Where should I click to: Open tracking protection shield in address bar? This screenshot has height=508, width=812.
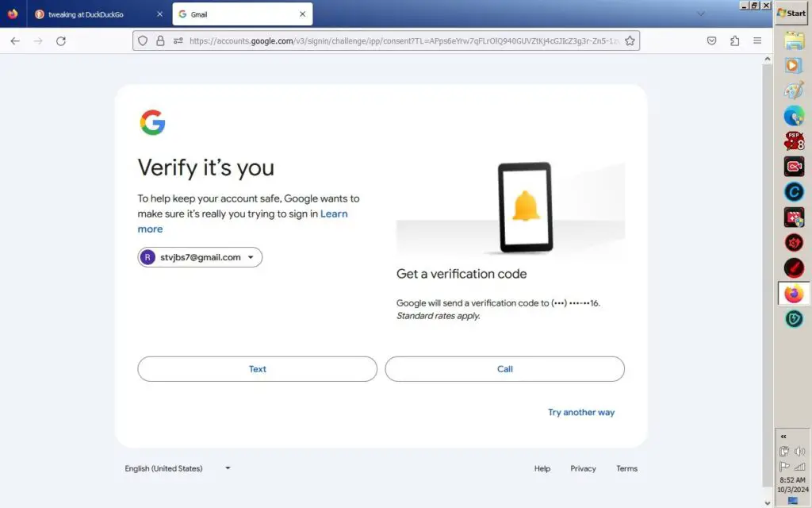[x=143, y=40]
